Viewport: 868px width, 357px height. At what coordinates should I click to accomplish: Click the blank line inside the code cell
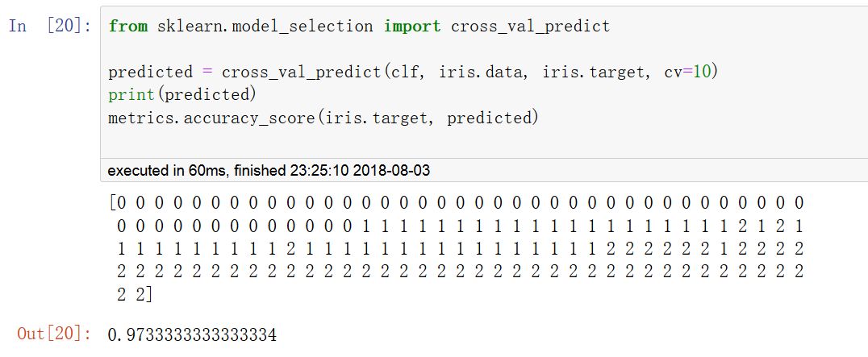[323, 49]
